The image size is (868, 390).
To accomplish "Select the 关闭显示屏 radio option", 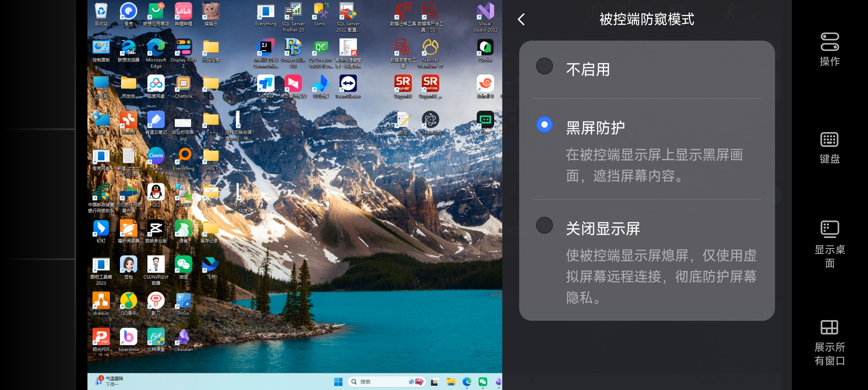I will tap(544, 225).
